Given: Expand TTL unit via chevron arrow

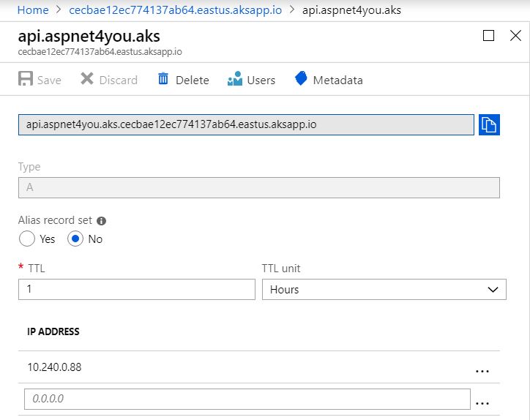Looking at the screenshot, I should point(493,289).
